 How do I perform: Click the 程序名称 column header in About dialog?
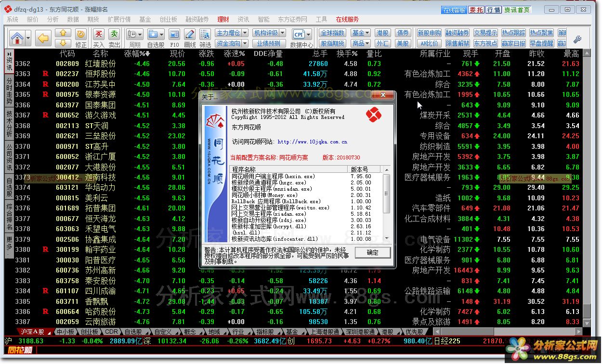(x=289, y=169)
